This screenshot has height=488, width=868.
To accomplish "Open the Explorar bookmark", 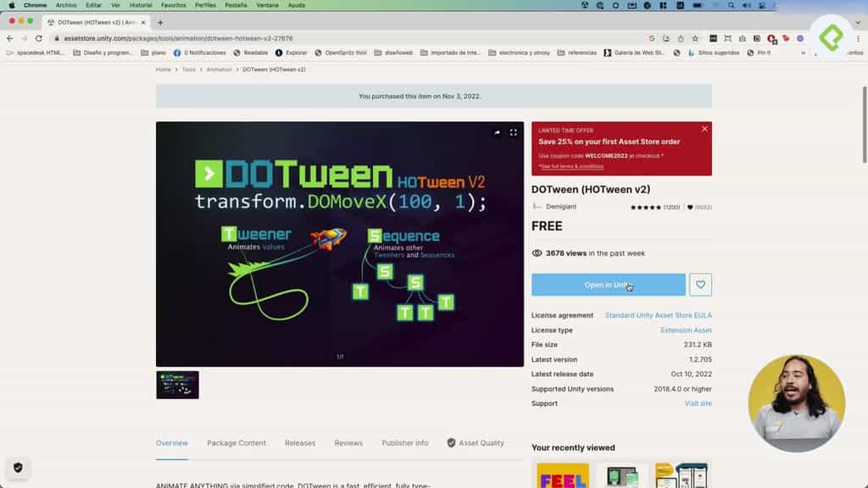I will 292,53.
